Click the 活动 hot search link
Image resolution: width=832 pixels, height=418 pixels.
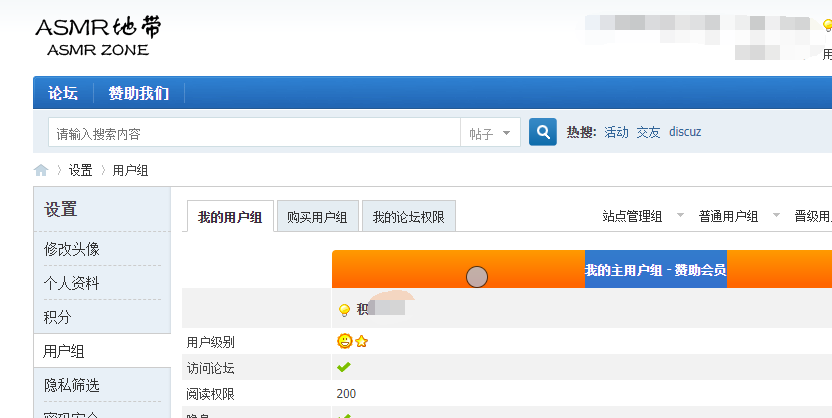click(x=616, y=132)
